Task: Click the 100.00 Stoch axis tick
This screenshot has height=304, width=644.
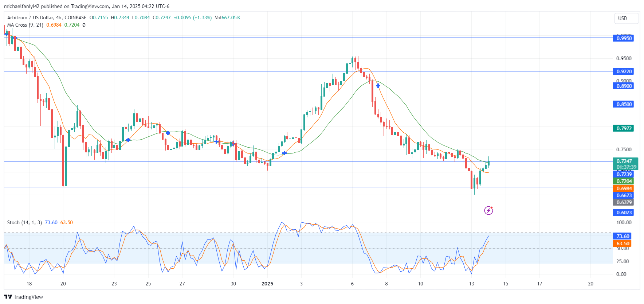Action: 624,222
